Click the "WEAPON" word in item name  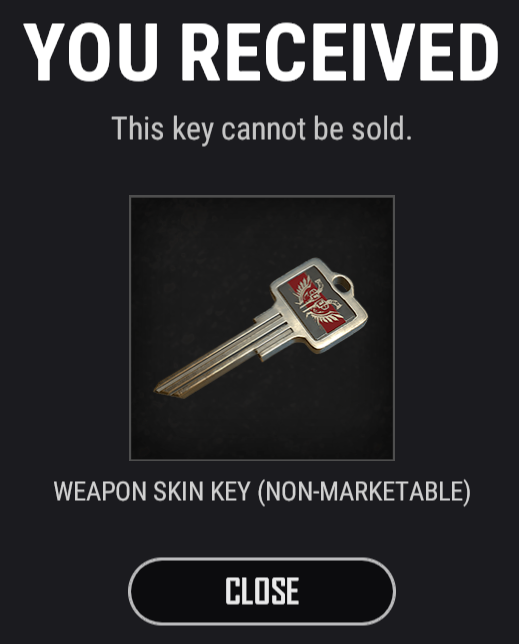100,491
